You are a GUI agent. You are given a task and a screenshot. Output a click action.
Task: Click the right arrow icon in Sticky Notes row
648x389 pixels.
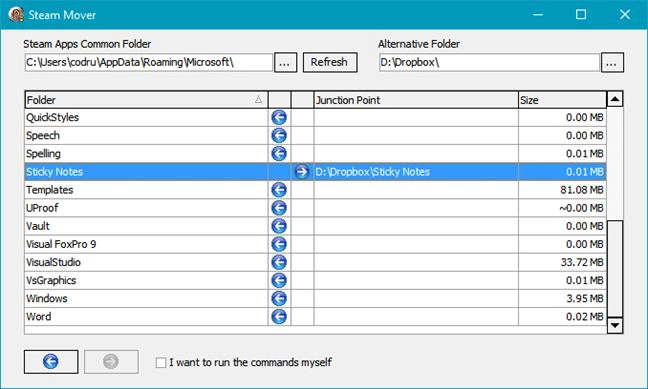pyautogui.click(x=302, y=172)
